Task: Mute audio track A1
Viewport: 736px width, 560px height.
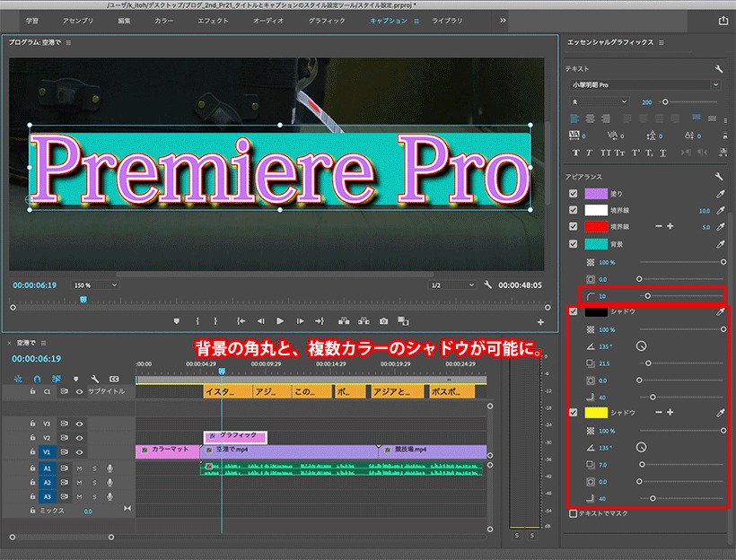Action: coord(79,468)
